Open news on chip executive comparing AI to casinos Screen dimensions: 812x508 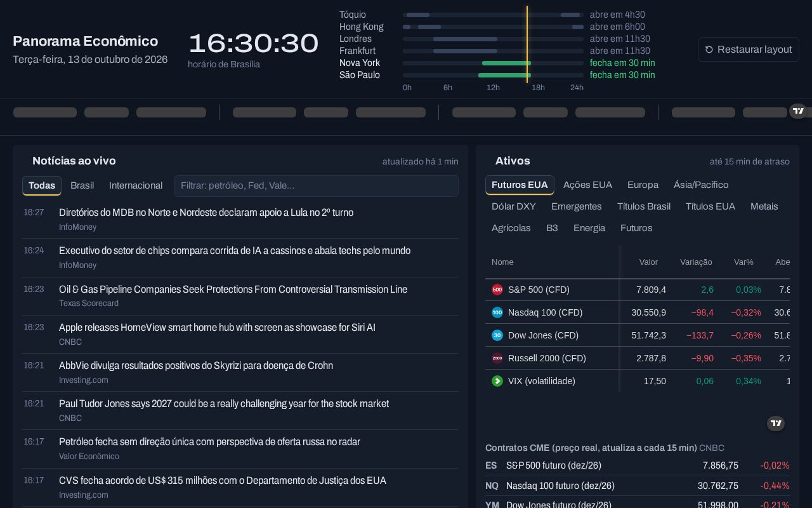point(235,251)
